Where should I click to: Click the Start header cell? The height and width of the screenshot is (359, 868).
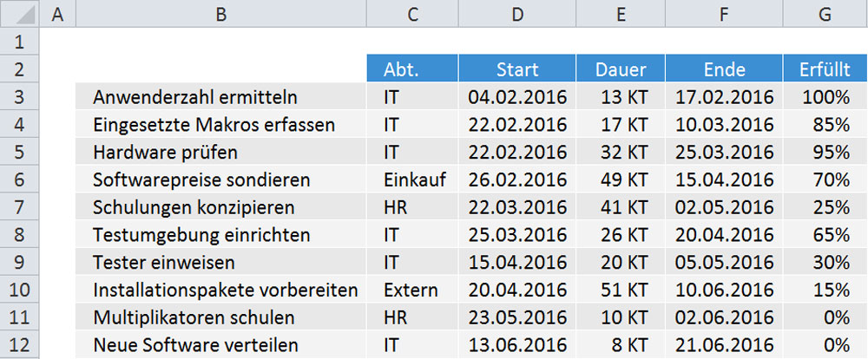517,69
